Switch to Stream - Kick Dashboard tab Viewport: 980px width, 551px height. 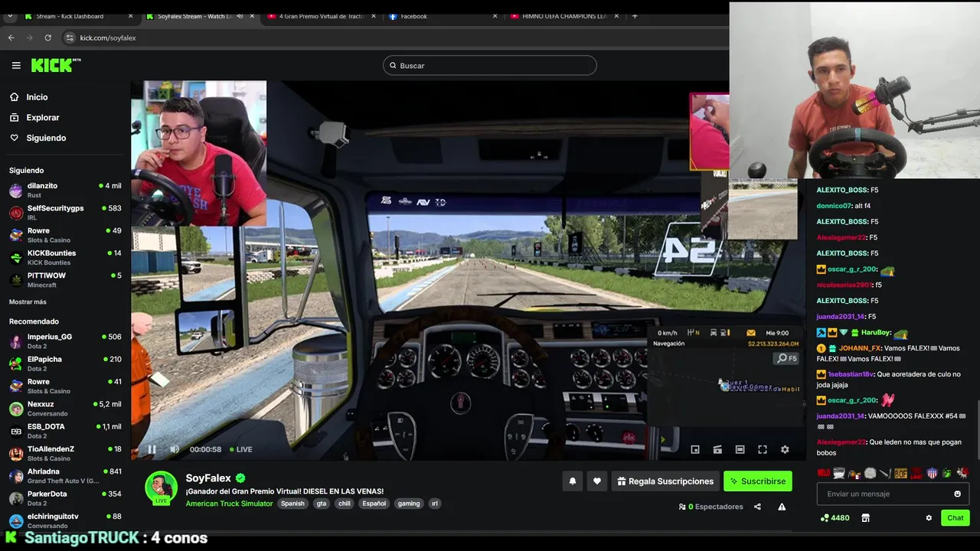click(77, 16)
